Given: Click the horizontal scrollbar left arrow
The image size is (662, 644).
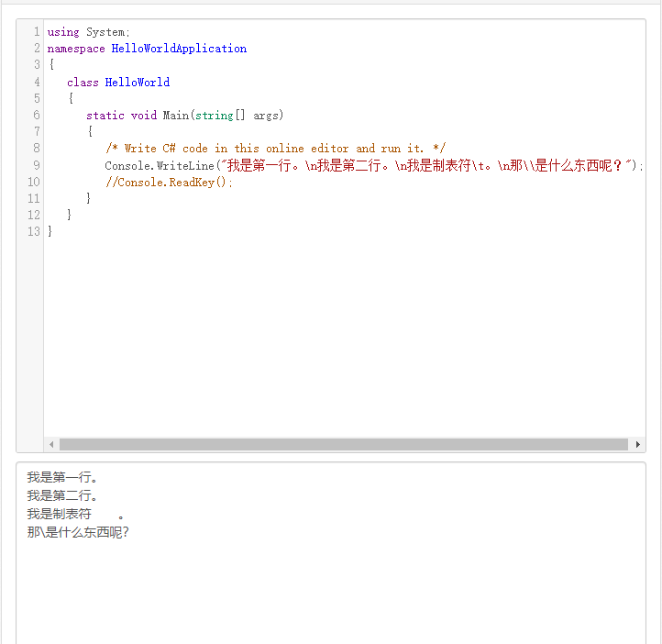Looking at the screenshot, I should [x=51, y=444].
